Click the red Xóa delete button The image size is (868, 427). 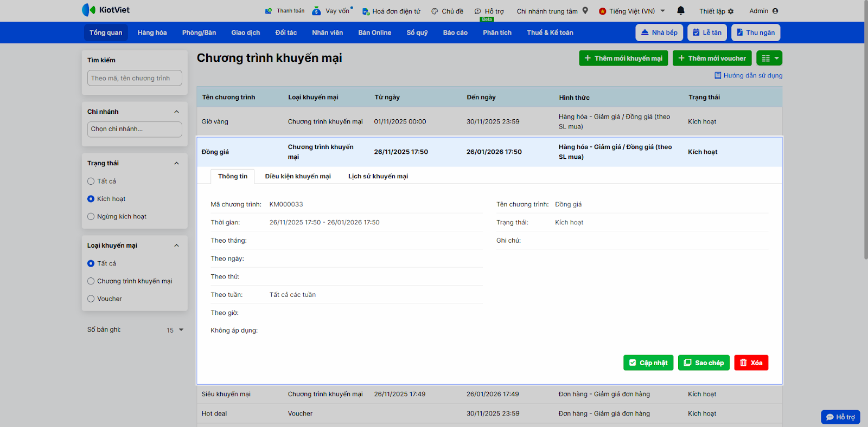[751, 363]
